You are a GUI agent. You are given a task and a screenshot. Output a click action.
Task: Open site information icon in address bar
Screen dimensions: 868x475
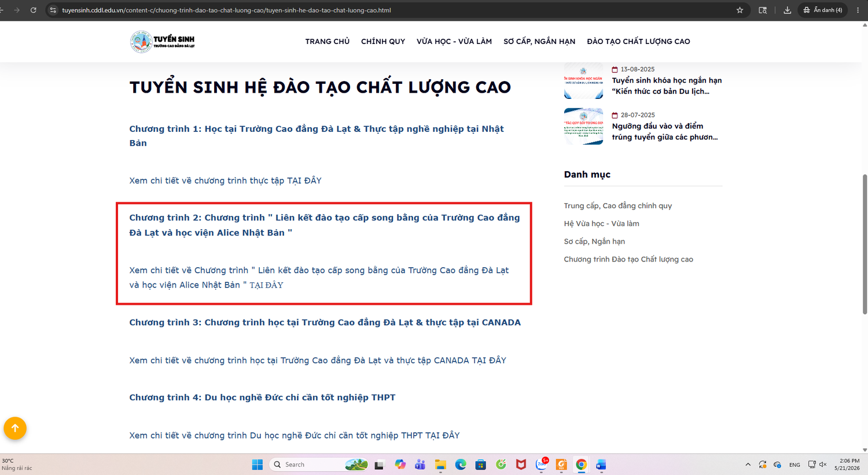[53, 10]
